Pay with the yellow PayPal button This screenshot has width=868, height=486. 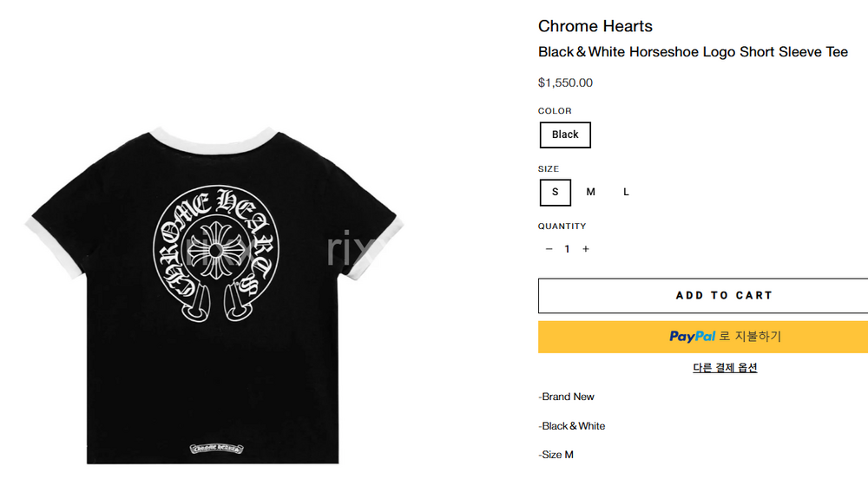tap(703, 337)
